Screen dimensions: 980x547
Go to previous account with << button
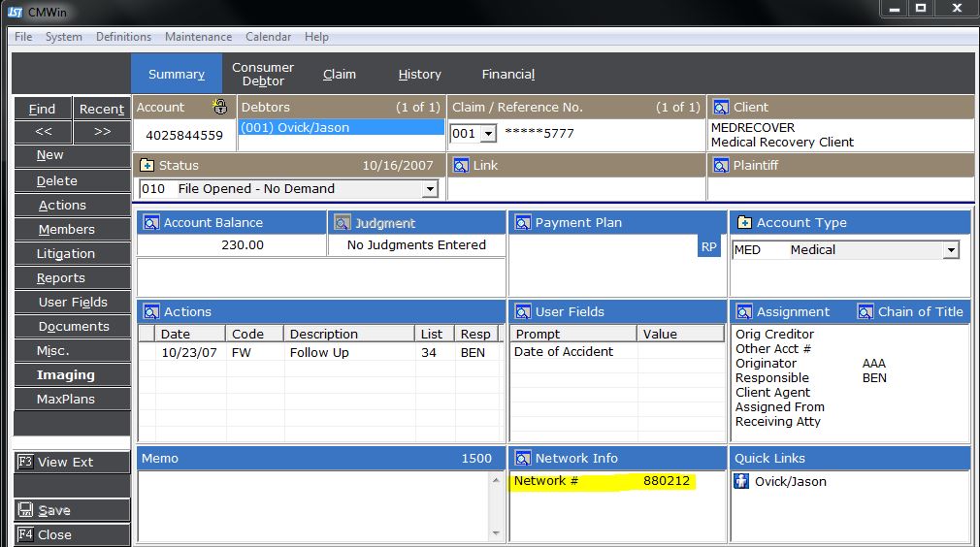[43, 132]
